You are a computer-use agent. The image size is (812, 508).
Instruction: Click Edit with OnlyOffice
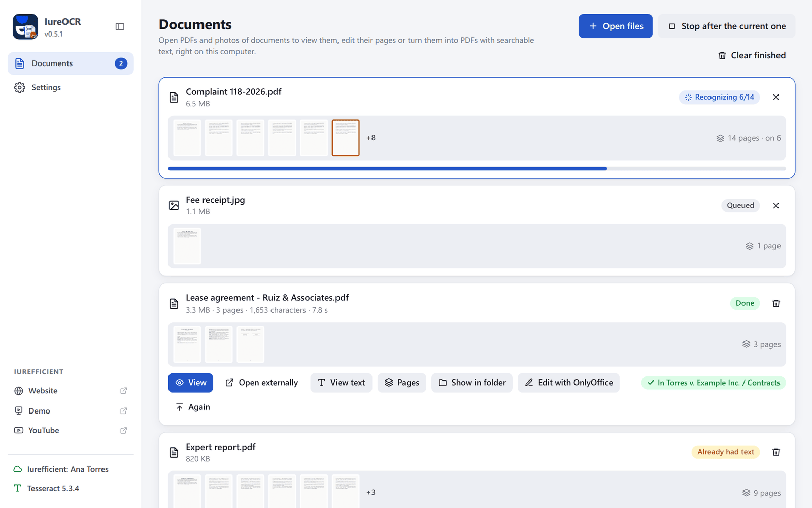coord(569,383)
